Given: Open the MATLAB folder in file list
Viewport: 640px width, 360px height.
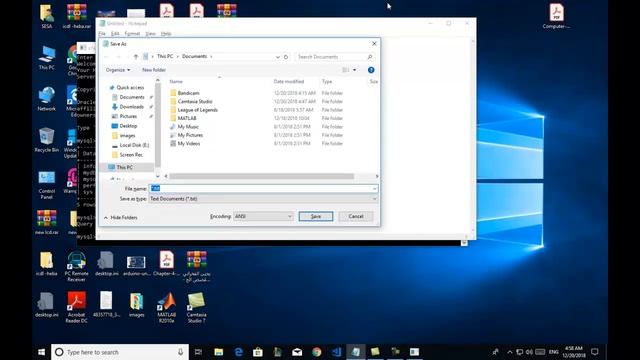Looking at the screenshot, I should (187, 118).
